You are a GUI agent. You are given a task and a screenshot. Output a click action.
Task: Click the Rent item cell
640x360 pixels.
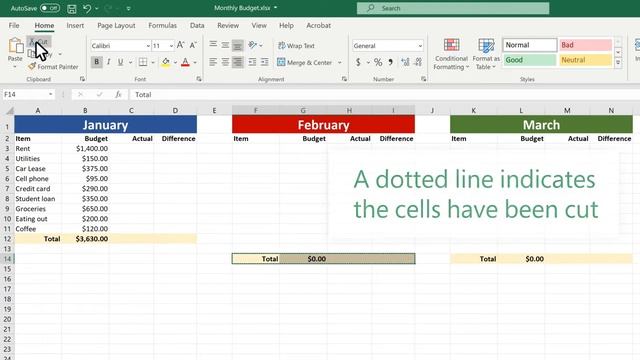click(38, 149)
